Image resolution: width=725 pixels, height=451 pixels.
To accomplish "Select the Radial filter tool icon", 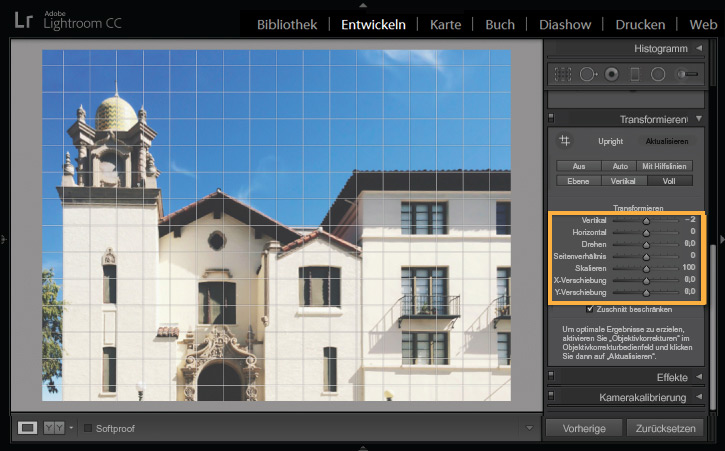I will [x=658, y=74].
